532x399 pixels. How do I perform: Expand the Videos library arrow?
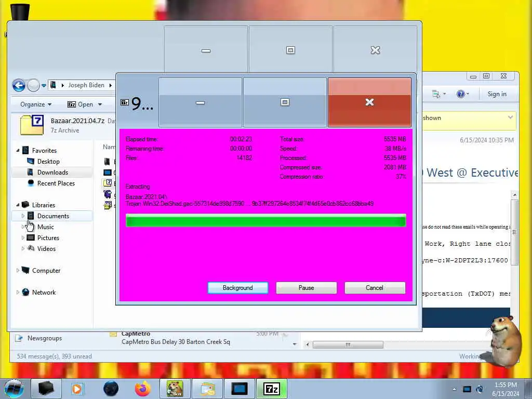pyautogui.click(x=23, y=249)
